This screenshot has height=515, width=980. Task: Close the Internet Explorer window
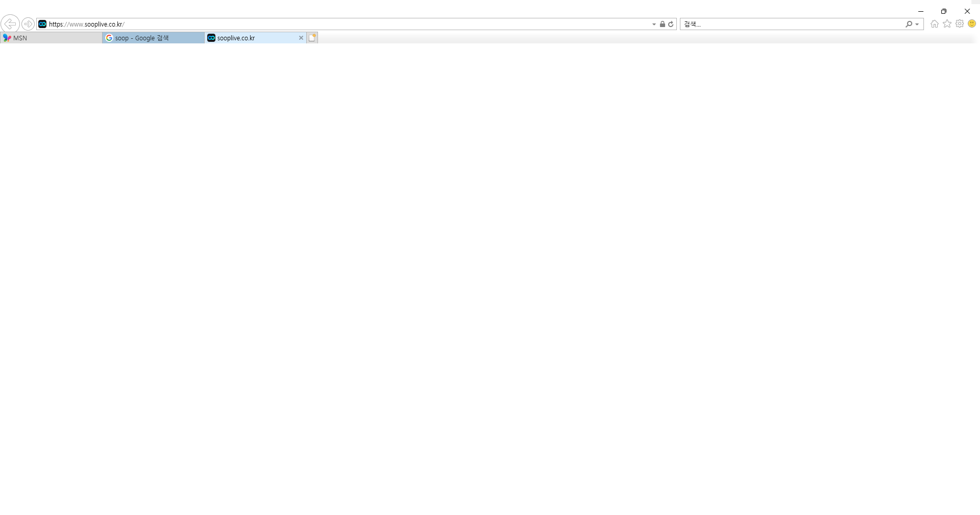pos(967,11)
